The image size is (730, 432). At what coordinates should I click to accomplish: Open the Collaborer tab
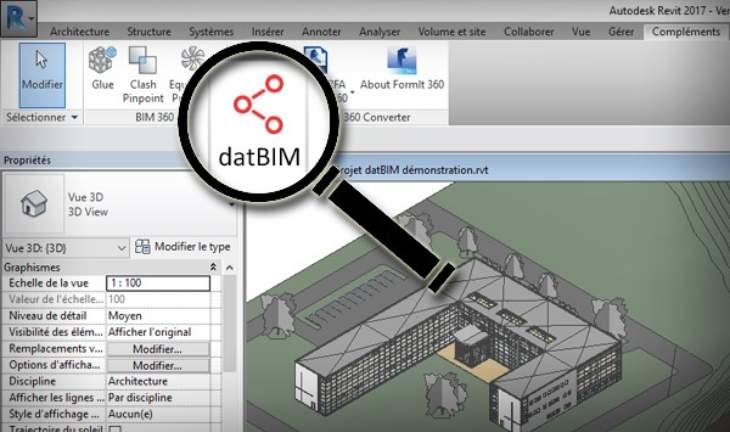pyautogui.click(x=529, y=32)
